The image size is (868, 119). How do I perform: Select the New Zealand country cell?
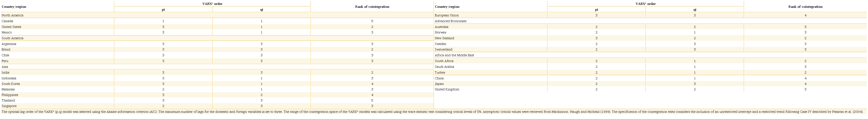point(445,38)
